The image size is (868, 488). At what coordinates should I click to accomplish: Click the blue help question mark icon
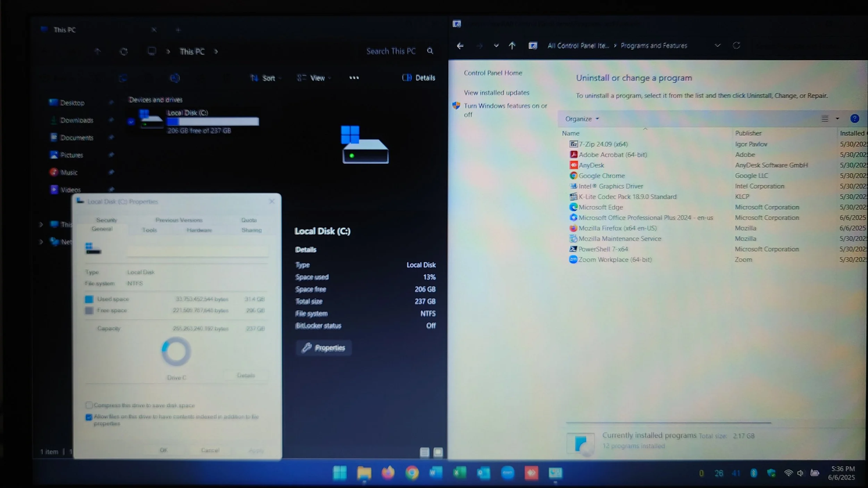[x=854, y=119]
